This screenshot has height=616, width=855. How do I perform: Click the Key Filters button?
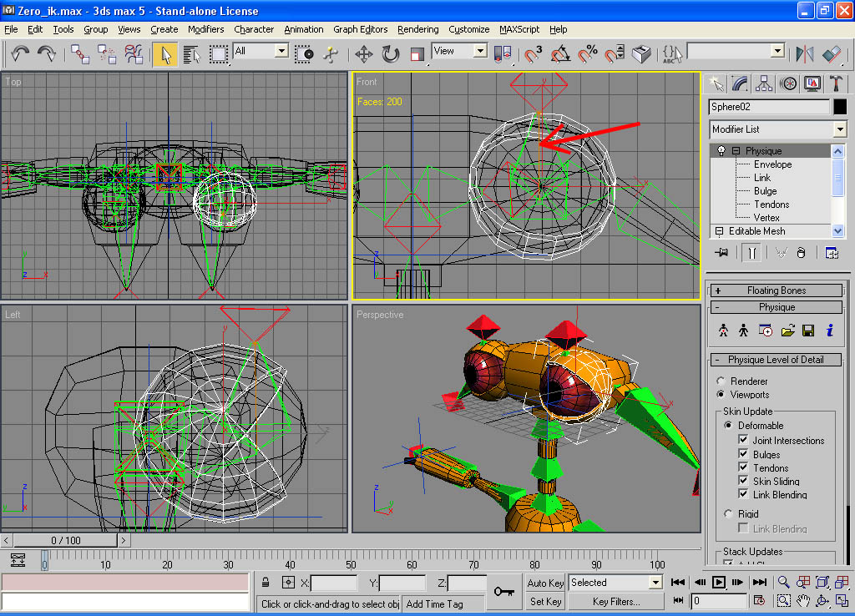616,601
